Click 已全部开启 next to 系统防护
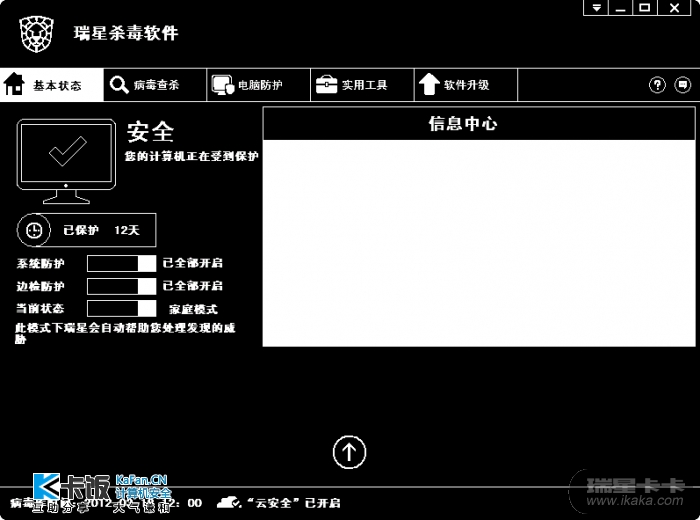The image size is (700, 520). click(192, 263)
